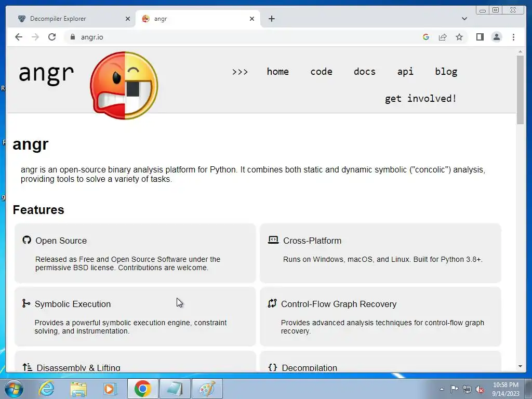
Task: Open Windows Media Player from taskbar
Action: (110, 389)
